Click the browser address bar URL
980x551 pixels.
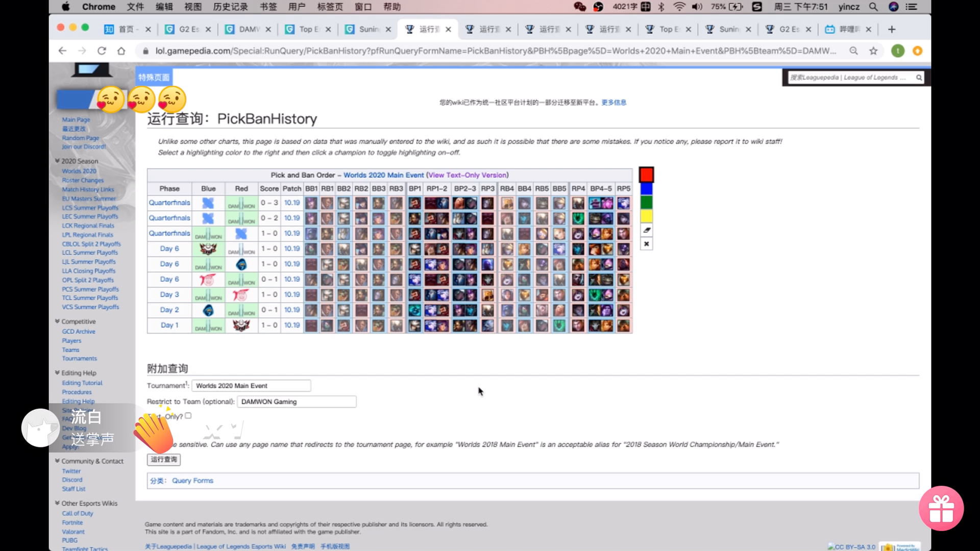point(496,51)
